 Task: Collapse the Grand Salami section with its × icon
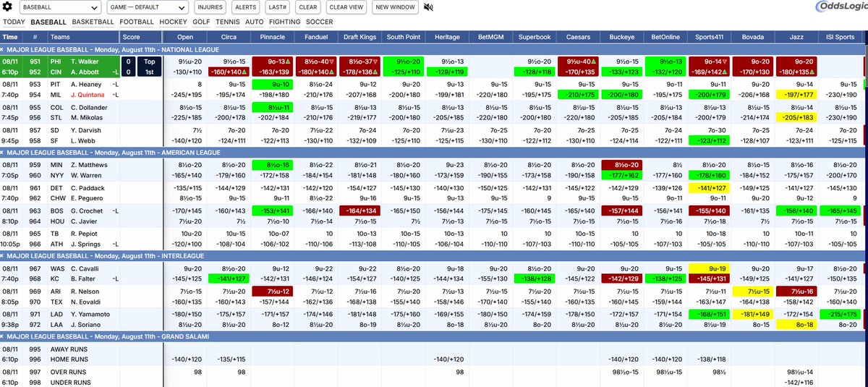(3, 337)
